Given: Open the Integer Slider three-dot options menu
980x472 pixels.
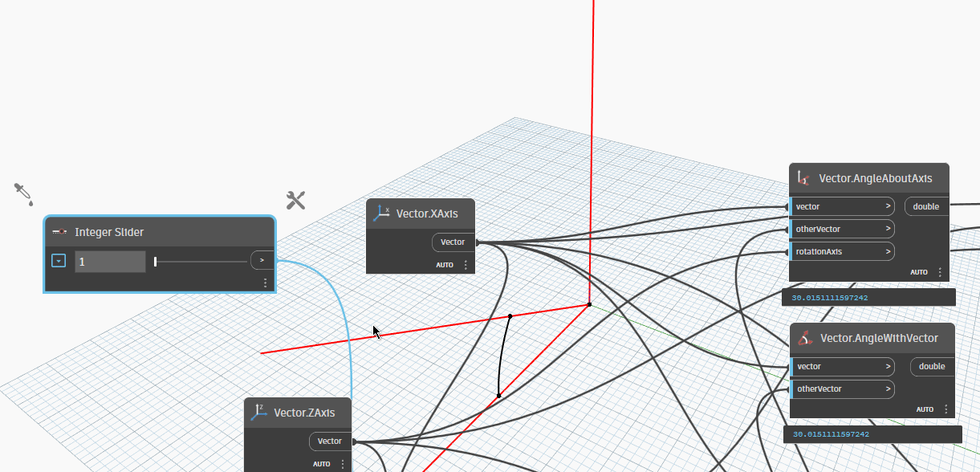Looking at the screenshot, I should point(266,283).
